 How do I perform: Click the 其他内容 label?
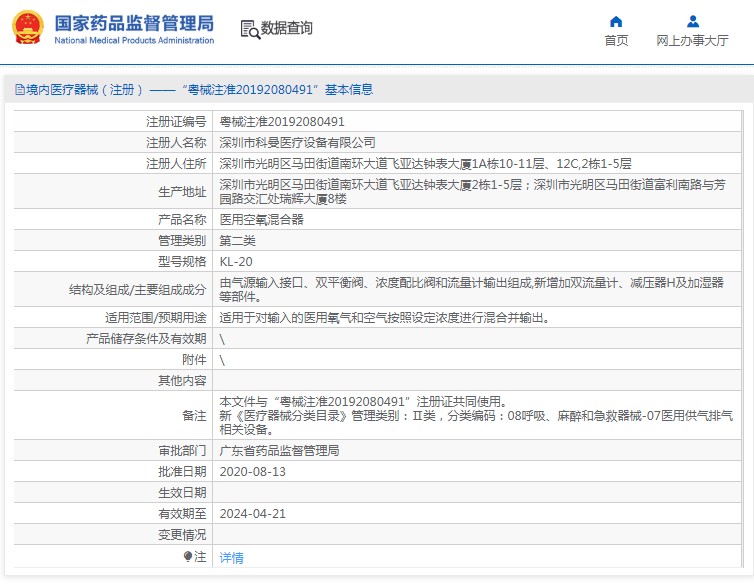[x=182, y=381]
